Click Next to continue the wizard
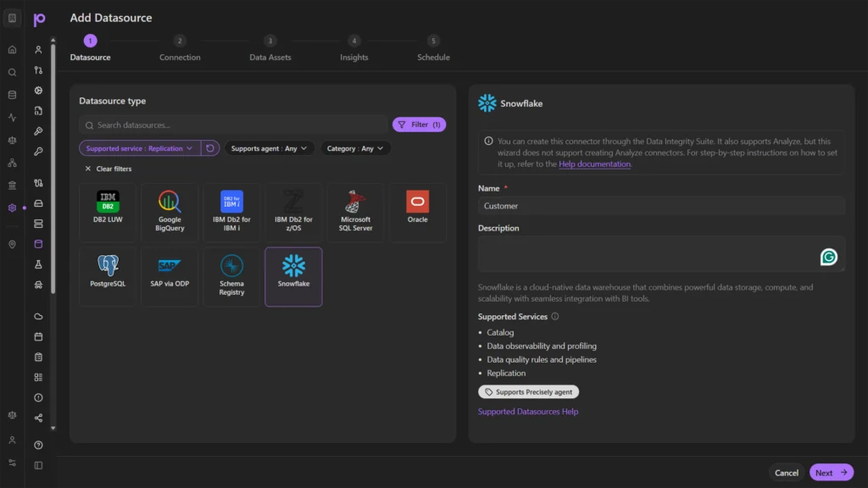This screenshot has height=488, width=868. [831, 473]
